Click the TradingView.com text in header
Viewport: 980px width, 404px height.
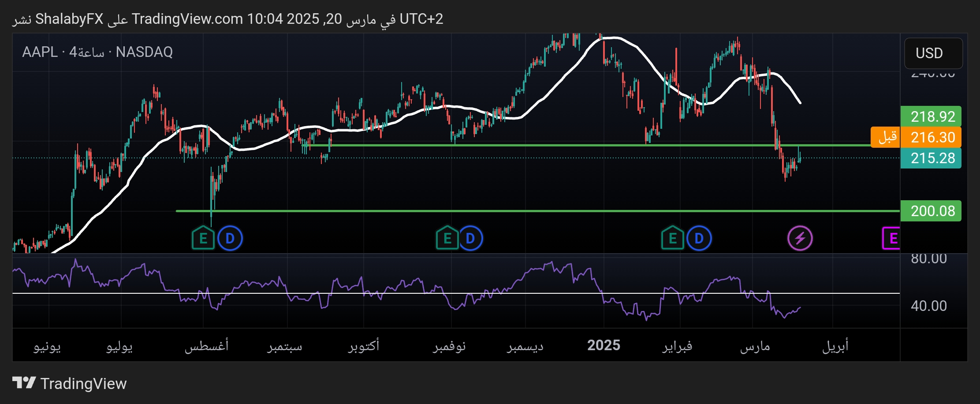pyautogui.click(x=187, y=19)
